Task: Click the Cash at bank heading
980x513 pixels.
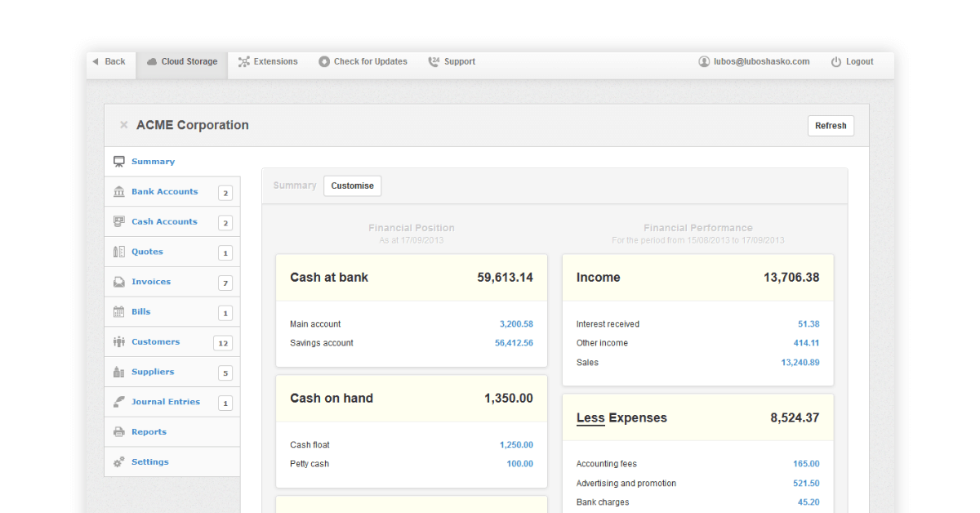Action: point(329,278)
